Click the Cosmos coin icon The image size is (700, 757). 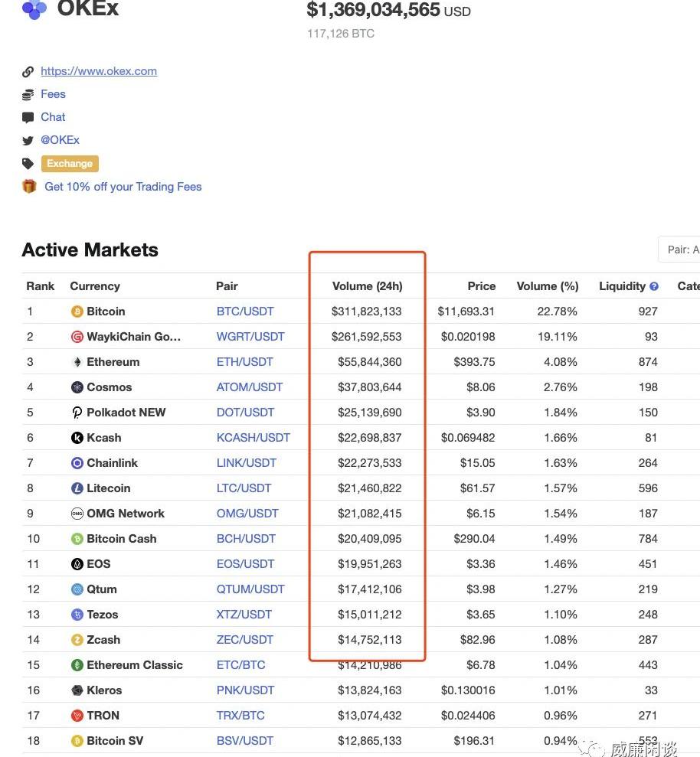(77, 387)
